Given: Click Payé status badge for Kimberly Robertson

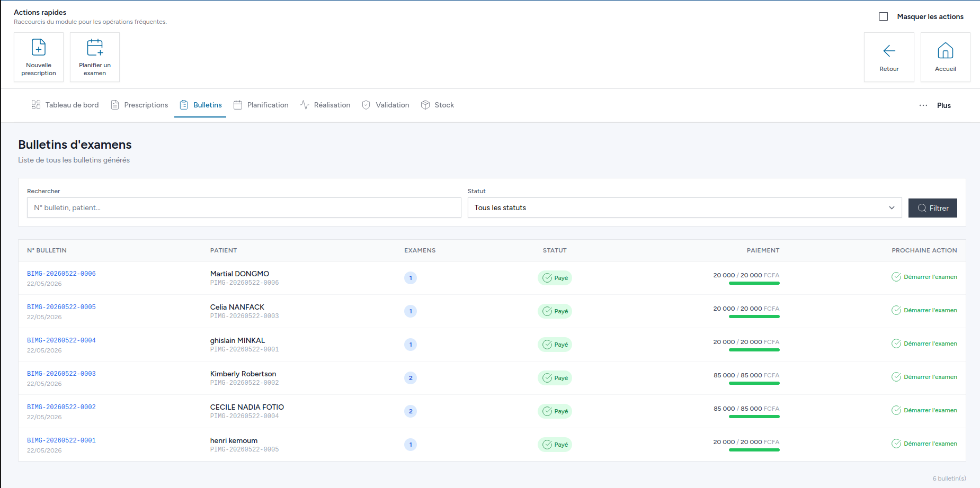Looking at the screenshot, I should pos(555,378).
